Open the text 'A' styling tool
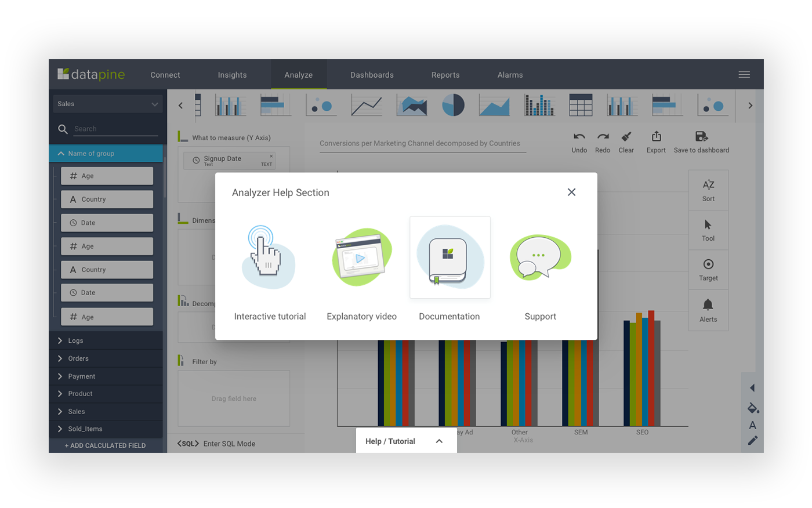Image resolution: width=812 pixels, height=508 pixels. pos(753,425)
